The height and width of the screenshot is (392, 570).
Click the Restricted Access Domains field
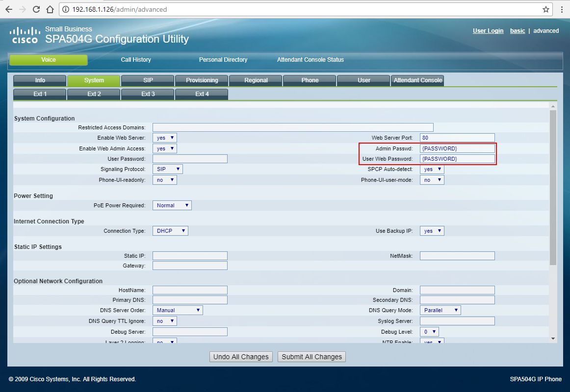coord(293,127)
